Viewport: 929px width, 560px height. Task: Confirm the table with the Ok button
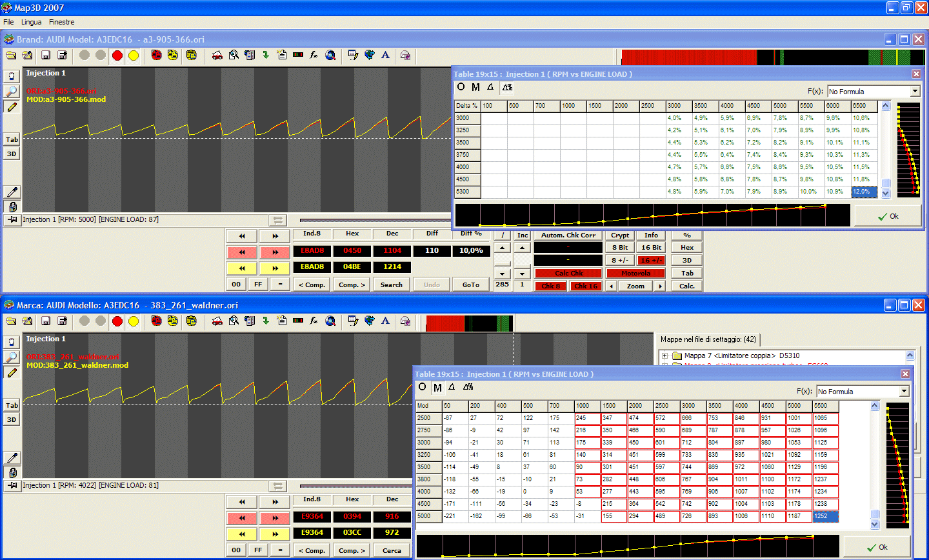click(886, 217)
